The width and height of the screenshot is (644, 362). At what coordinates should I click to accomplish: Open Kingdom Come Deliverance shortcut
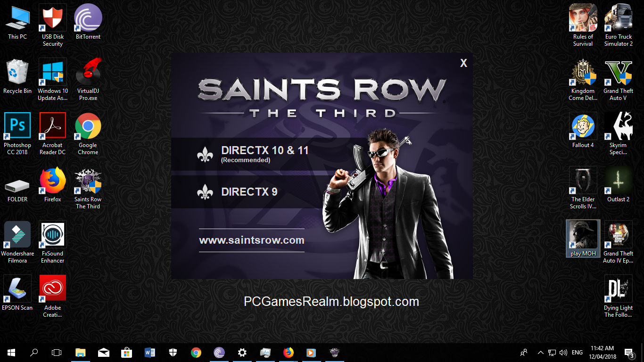tap(583, 80)
